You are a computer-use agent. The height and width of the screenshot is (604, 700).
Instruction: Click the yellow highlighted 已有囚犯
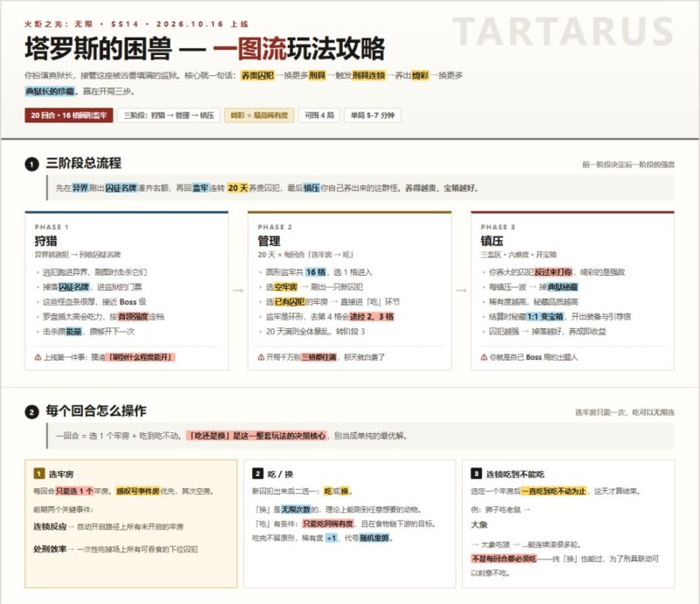pos(290,302)
